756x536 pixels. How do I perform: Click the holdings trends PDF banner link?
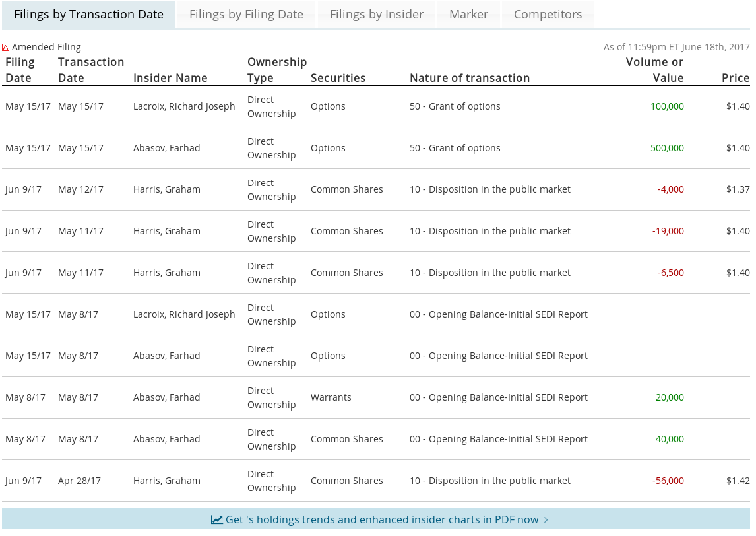[x=381, y=519]
